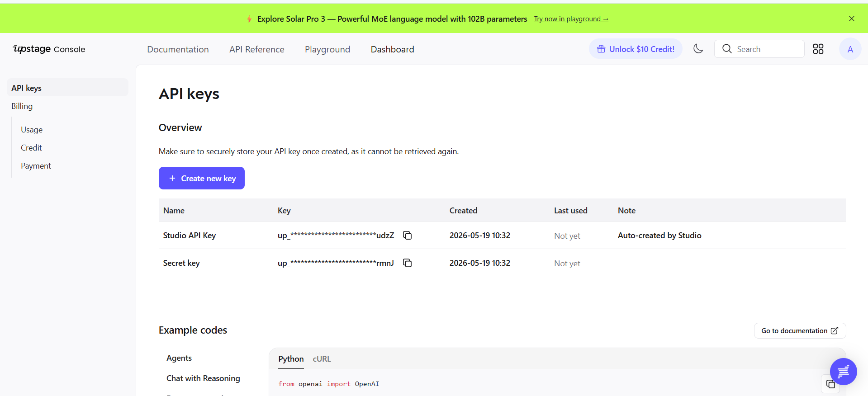Click Not yet in Secret key row
Image resolution: width=868 pixels, height=396 pixels.
[567, 264]
